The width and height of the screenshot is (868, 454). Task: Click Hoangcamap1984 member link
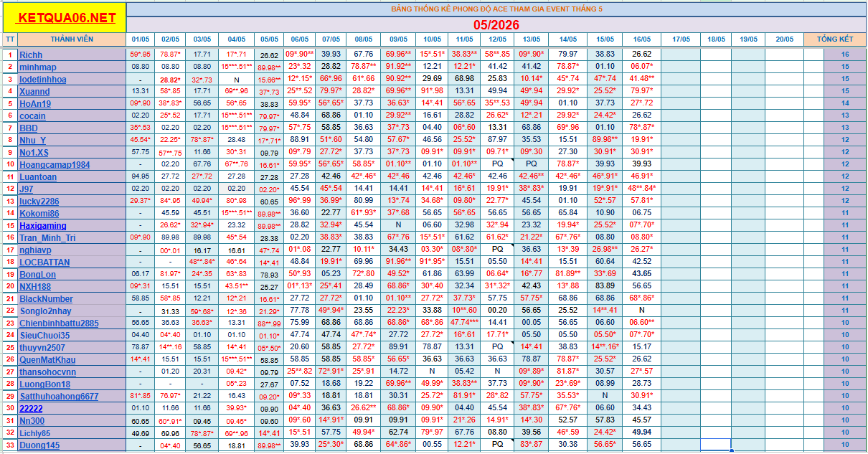pyautogui.click(x=55, y=164)
